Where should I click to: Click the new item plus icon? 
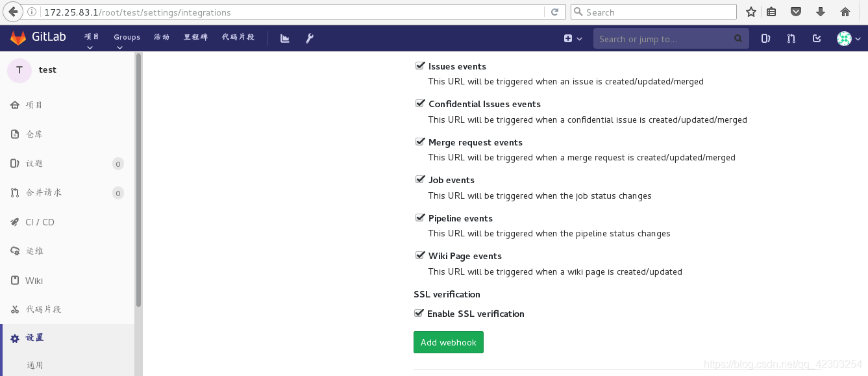[x=568, y=39]
